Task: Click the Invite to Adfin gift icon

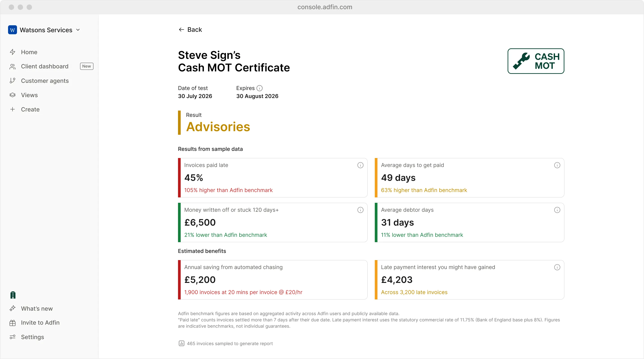Action: 13,323
